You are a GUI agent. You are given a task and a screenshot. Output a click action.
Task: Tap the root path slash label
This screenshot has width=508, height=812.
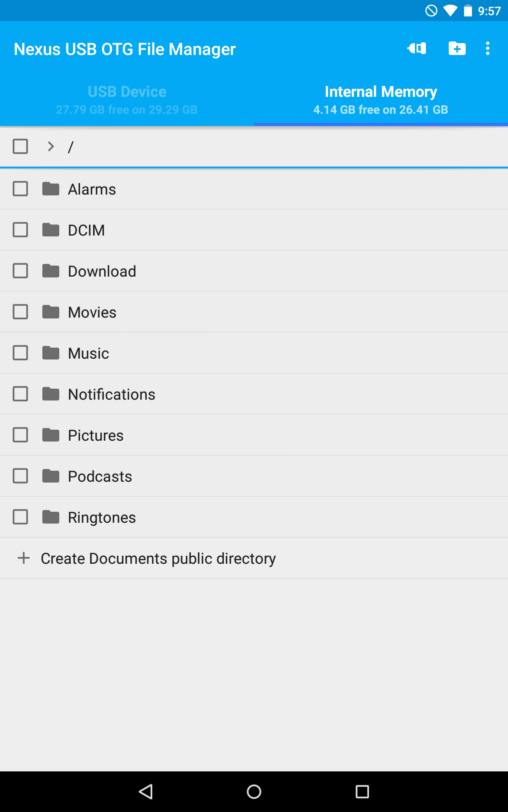tap(71, 147)
